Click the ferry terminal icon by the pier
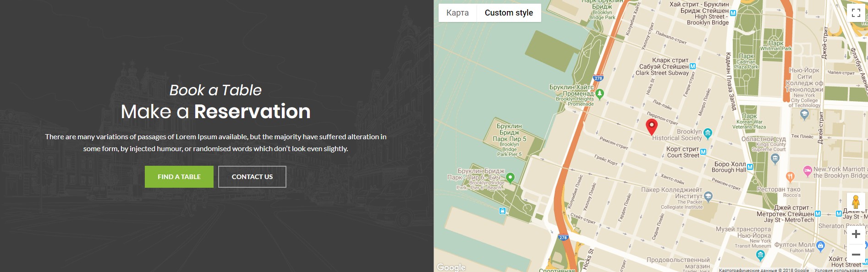This screenshot has height=272, width=868. (503, 211)
